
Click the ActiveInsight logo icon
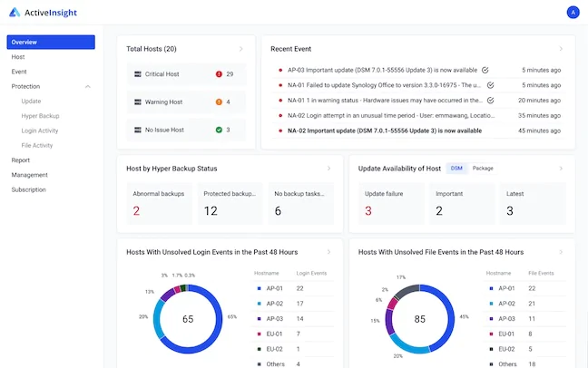coord(15,13)
